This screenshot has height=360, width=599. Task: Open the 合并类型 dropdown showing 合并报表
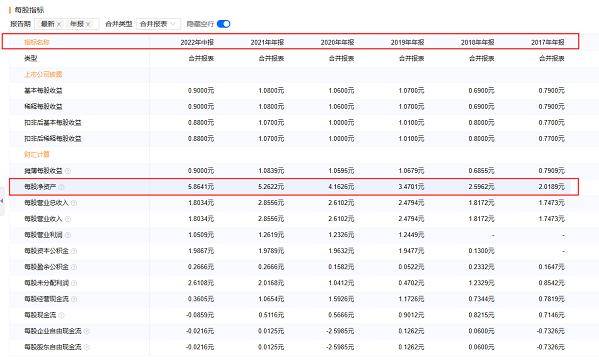pyautogui.click(x=158, y=24)
